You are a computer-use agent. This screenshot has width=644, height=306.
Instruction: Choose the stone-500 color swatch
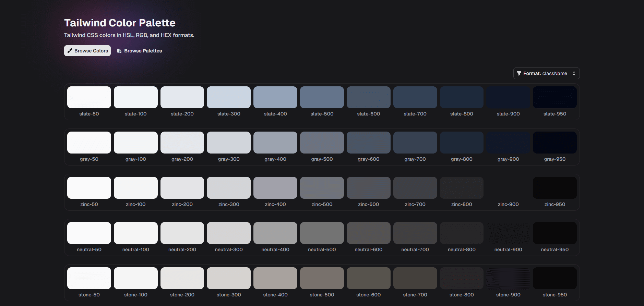[x=322, y=278]
